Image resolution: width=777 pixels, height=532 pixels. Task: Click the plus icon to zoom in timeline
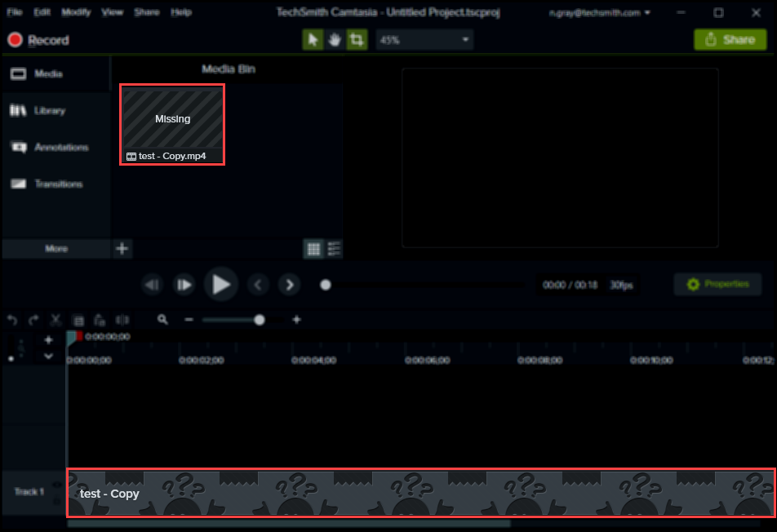pos(296,320)
